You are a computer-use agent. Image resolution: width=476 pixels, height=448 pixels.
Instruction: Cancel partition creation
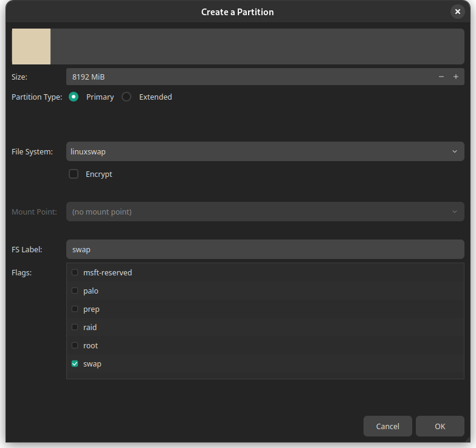(x=388, y=426)
